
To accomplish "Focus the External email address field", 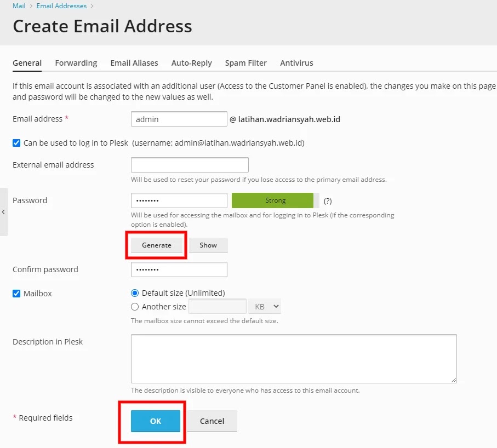I will point(190,165).
